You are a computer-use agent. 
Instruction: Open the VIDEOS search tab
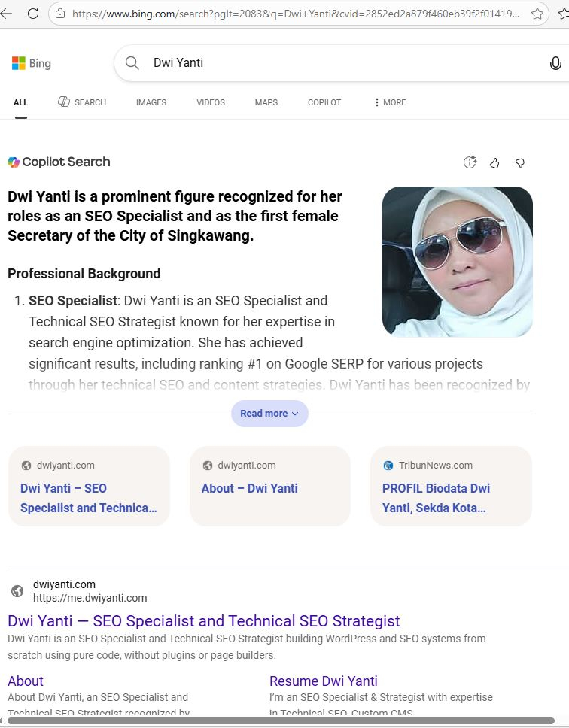coord(210,102)
